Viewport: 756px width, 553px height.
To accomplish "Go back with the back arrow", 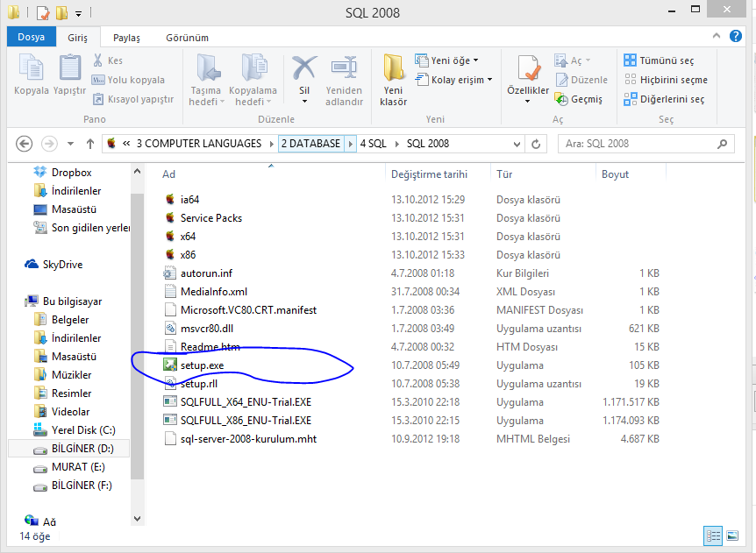I will click(x=24, y=144).
